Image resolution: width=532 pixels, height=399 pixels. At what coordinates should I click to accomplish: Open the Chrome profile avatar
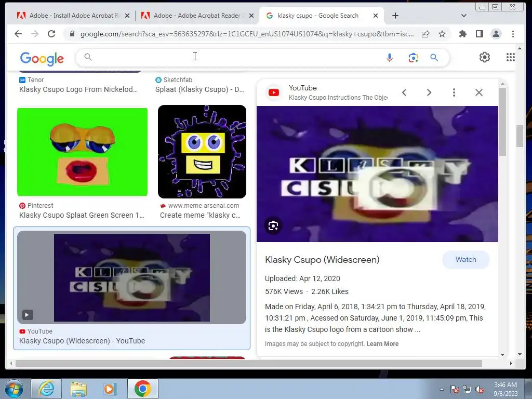pyautogui.click(x=496, y=34)
